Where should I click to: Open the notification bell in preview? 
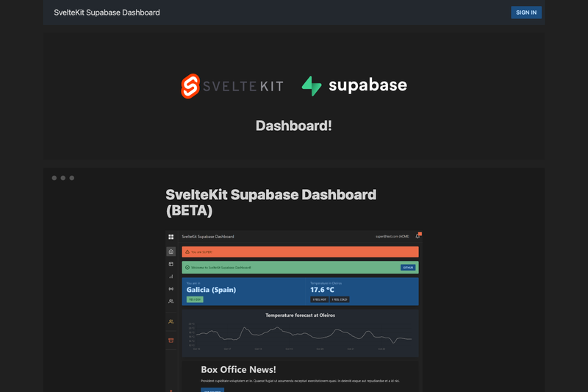tap(417, 236)
